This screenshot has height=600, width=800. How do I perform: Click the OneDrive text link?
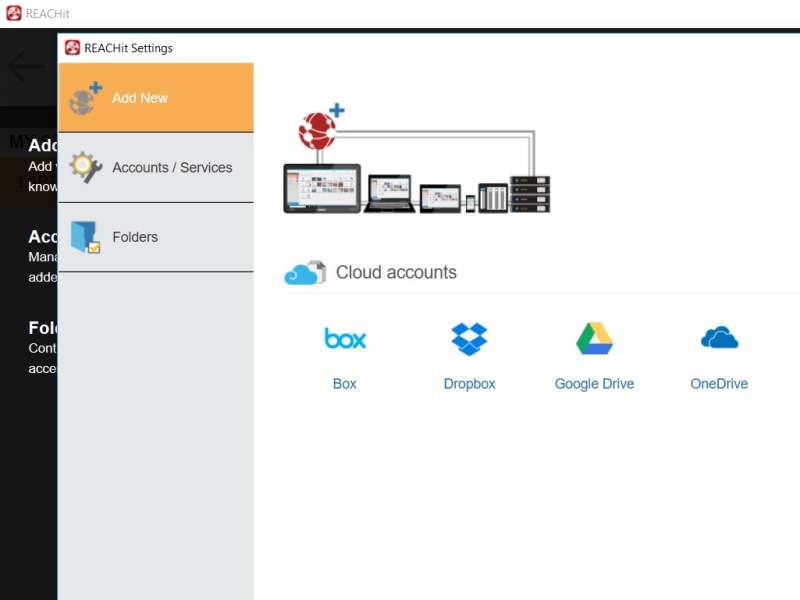[719, 384]
